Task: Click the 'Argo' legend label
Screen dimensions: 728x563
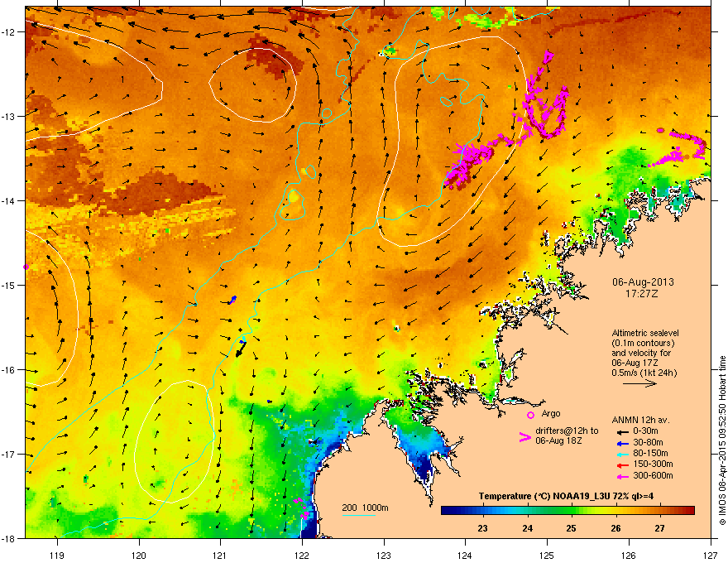Action: pyautogui.click(x=551, y=413)
